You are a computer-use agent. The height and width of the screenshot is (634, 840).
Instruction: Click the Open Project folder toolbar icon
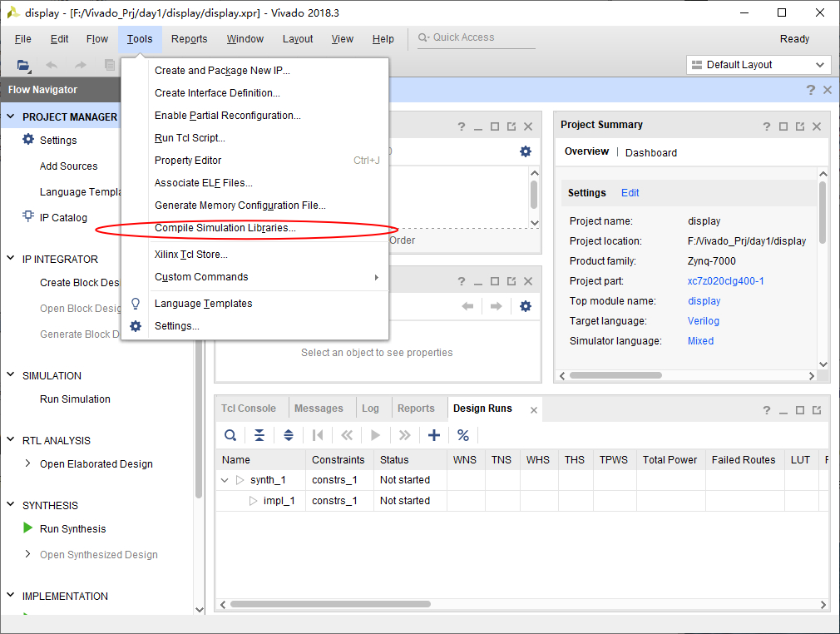point(23,66)
